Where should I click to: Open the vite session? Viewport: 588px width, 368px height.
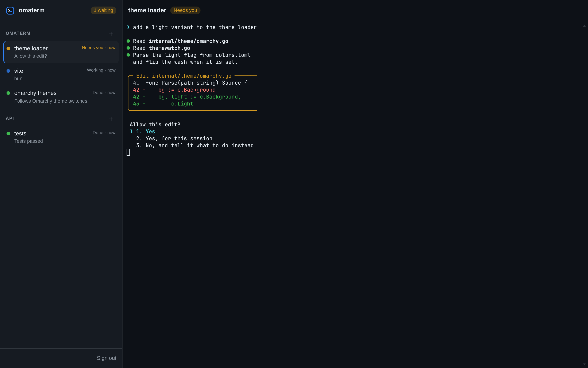click(61, 74)
